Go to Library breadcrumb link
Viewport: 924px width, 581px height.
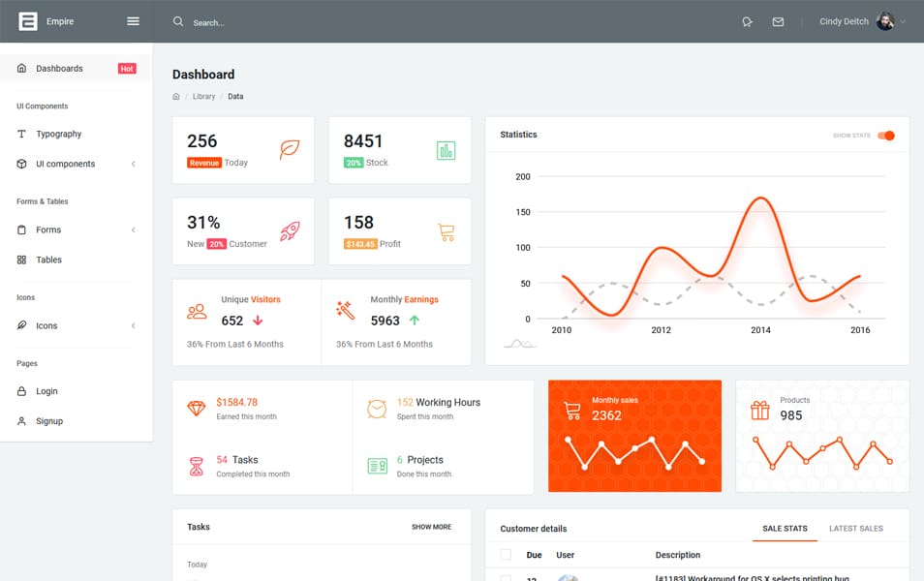[203, 97]
